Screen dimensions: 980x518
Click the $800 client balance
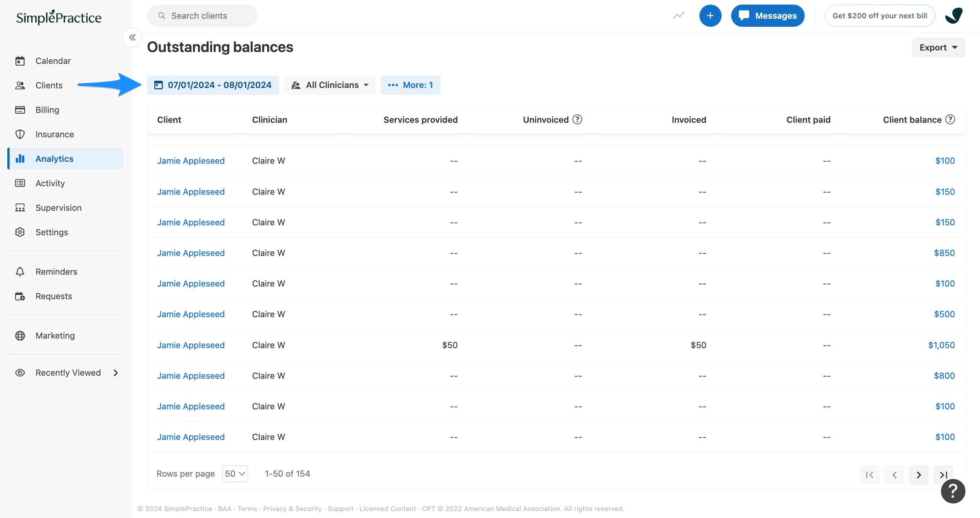pyautogui.click(x=944, y=376)
